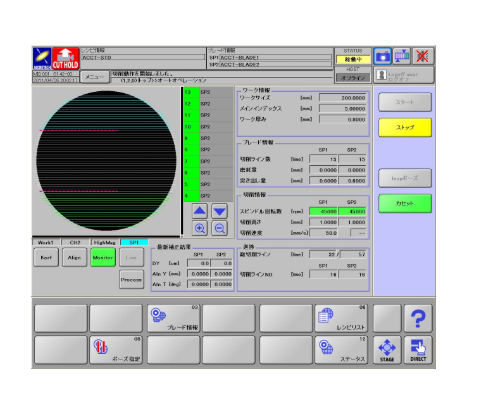Select the HighMag tab
Screen dimensions: 478x395
[x=104, y=242]
